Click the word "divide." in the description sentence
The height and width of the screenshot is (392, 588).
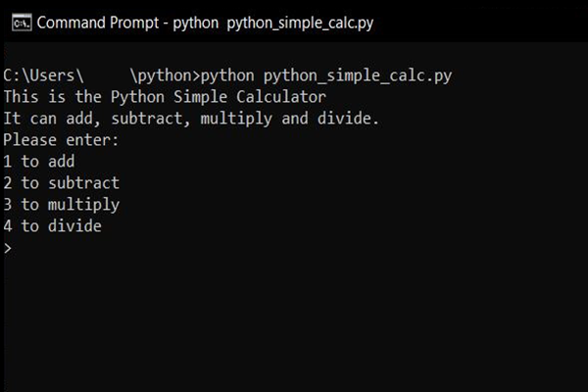click(x=348, y=119)
